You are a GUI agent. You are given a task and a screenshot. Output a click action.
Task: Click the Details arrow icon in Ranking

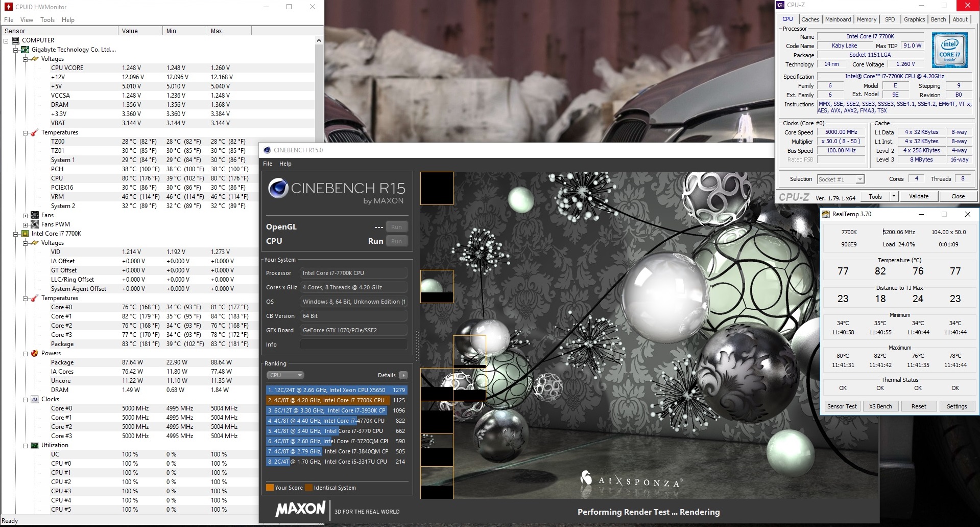click(x=403, y=375)
